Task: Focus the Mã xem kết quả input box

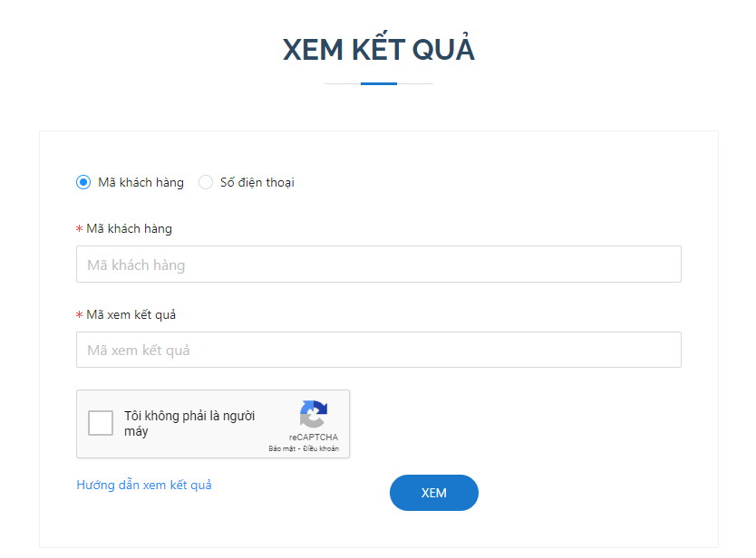Action: click(x=378, y=350)
